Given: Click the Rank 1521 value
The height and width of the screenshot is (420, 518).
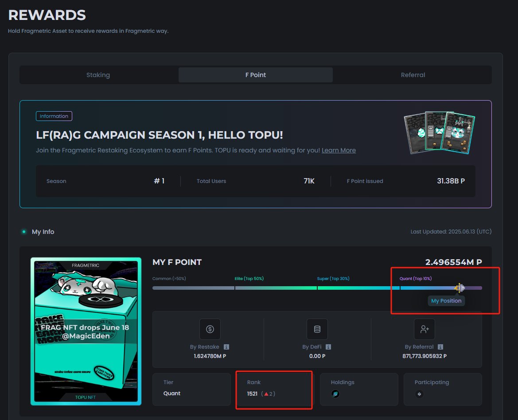Looking at the screenshot, I should coord(252,393).
